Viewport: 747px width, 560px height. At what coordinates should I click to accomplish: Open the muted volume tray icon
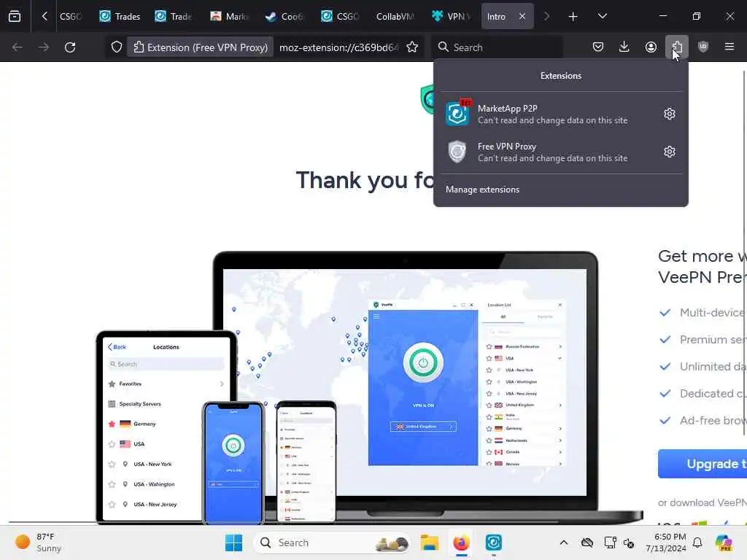click(x=629, y=542)
